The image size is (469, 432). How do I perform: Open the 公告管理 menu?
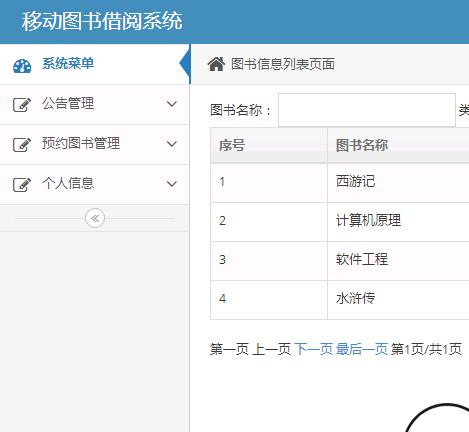[95, 104]
